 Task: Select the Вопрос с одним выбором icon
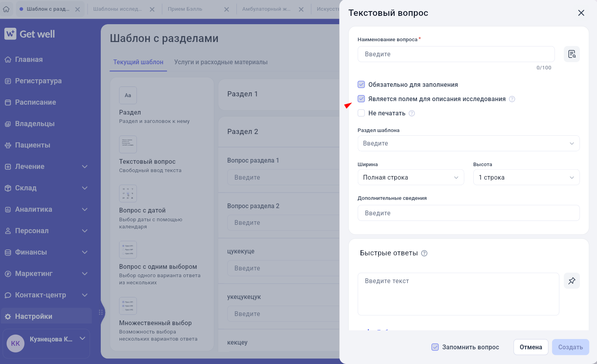[128, 250]
